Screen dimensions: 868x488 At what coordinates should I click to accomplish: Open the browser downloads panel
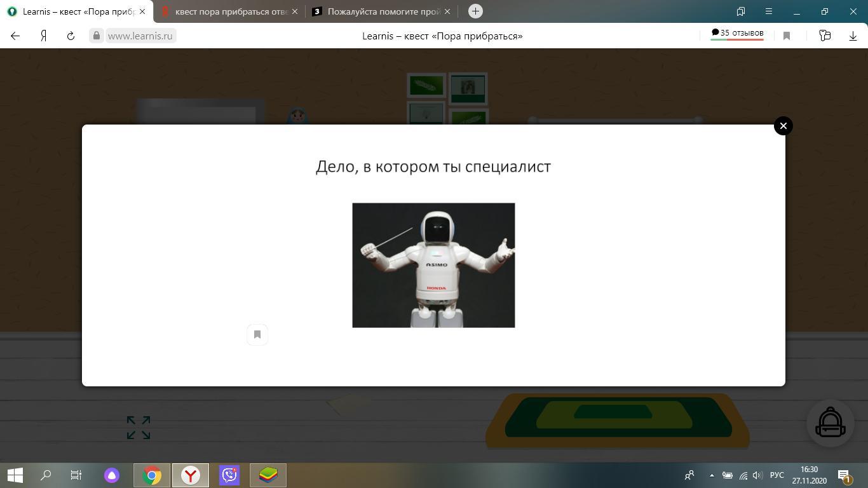[853, 36]
